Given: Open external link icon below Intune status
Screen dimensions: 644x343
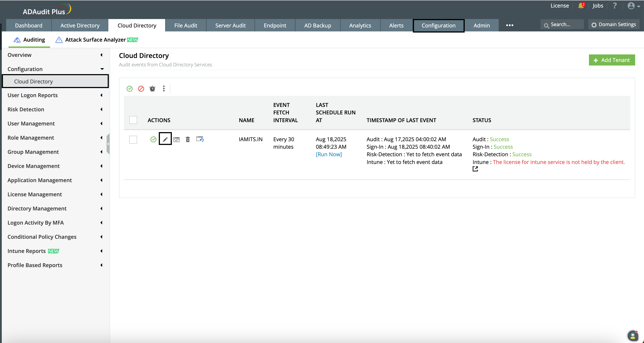Looking at the screenshot, I should [475, 169].
